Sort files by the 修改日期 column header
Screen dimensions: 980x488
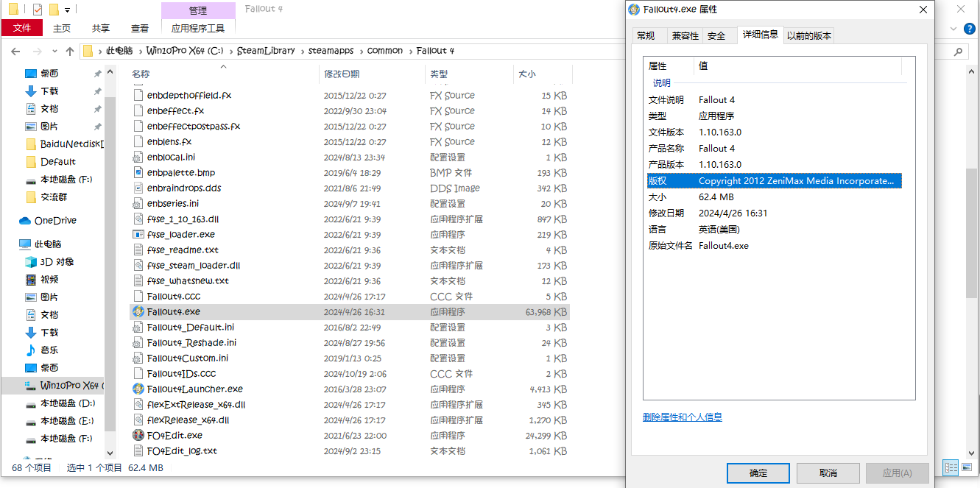click(342, 74)
